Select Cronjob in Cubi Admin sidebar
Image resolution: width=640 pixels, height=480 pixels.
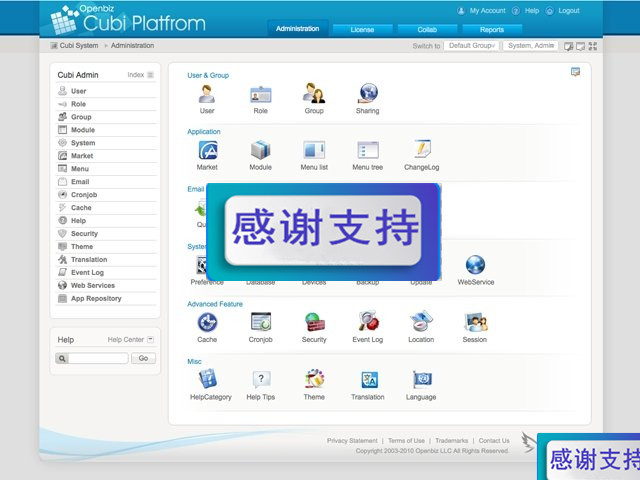(x=106, y=195)
